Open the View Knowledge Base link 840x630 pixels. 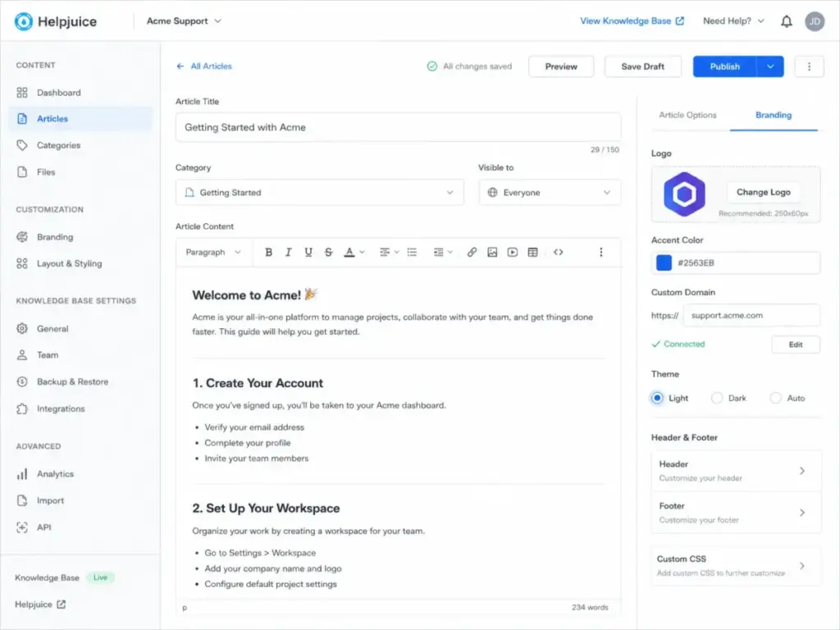632,21
